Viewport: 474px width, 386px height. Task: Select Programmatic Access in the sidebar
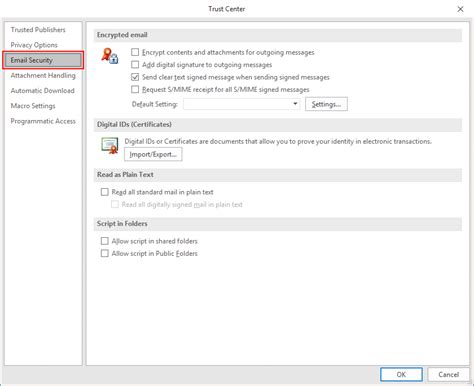point(43,121)
